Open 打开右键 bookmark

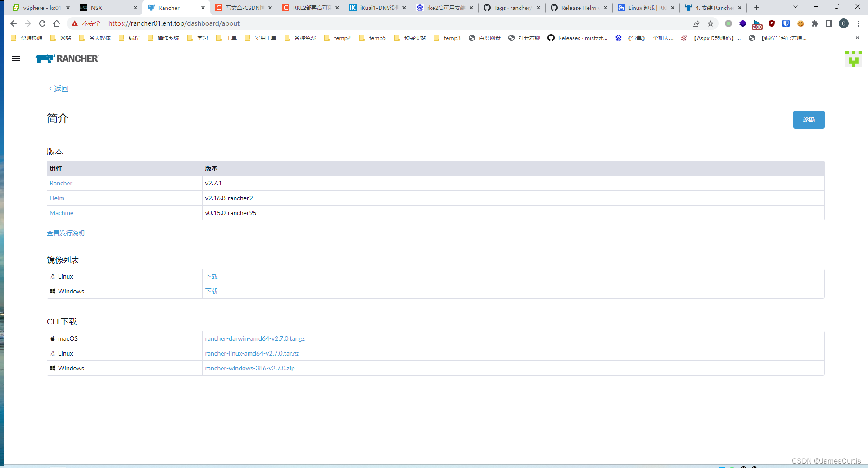click(524, 38)
